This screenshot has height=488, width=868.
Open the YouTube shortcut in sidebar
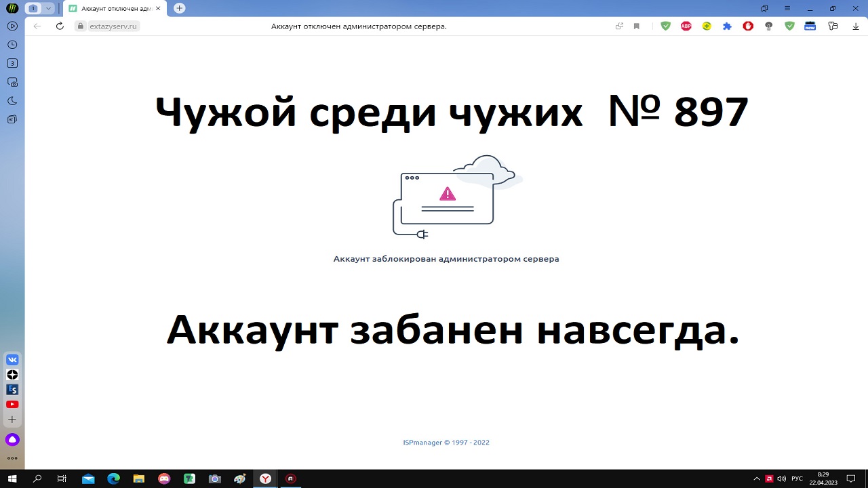coord(12,405)
